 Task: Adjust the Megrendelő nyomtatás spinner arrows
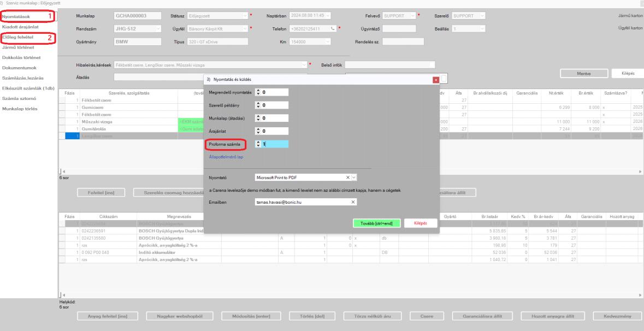258,92
